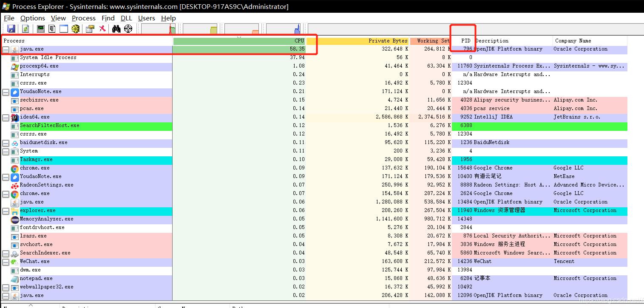Open the Options menu
Image resolution: width=644 pixels, height=308 pixels.
[33, 18]
